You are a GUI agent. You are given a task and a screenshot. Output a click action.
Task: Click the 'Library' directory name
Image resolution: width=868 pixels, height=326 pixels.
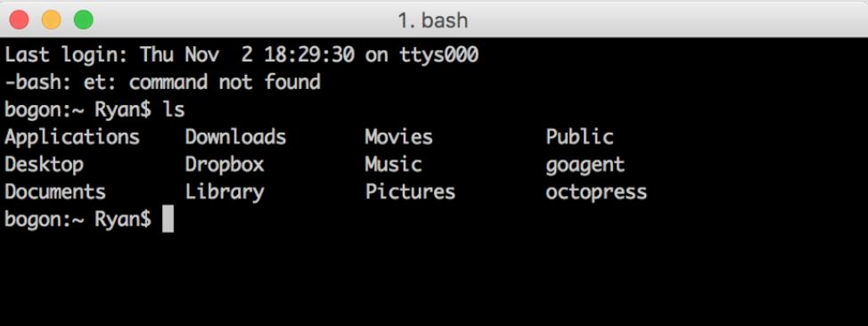[x=225, y=192]
